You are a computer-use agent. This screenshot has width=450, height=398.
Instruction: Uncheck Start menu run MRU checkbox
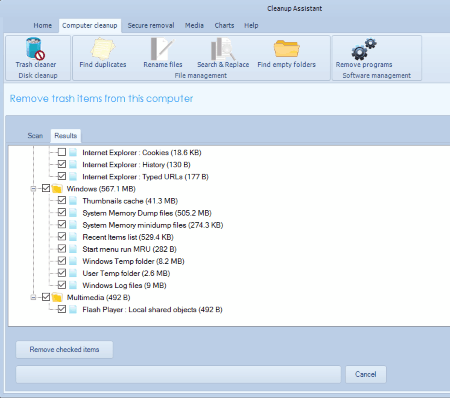[62, 249]
